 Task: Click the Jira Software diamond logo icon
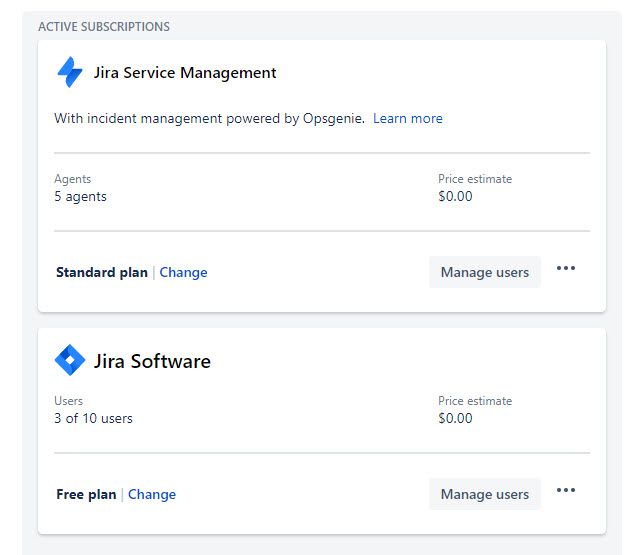(70, 360)
